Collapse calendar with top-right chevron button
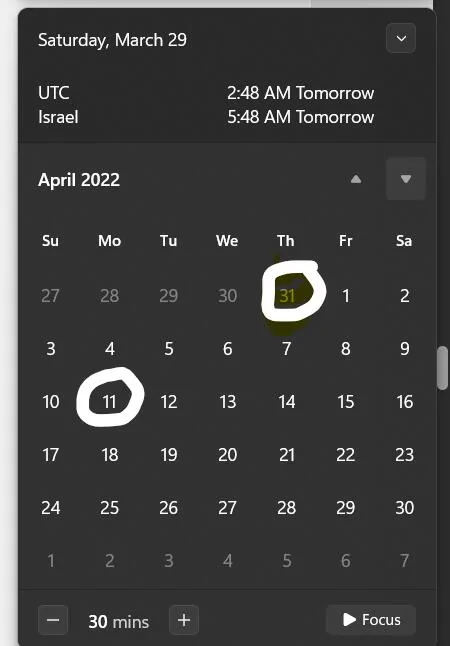The height and width of the screenshot is (646, 450). 401,39
